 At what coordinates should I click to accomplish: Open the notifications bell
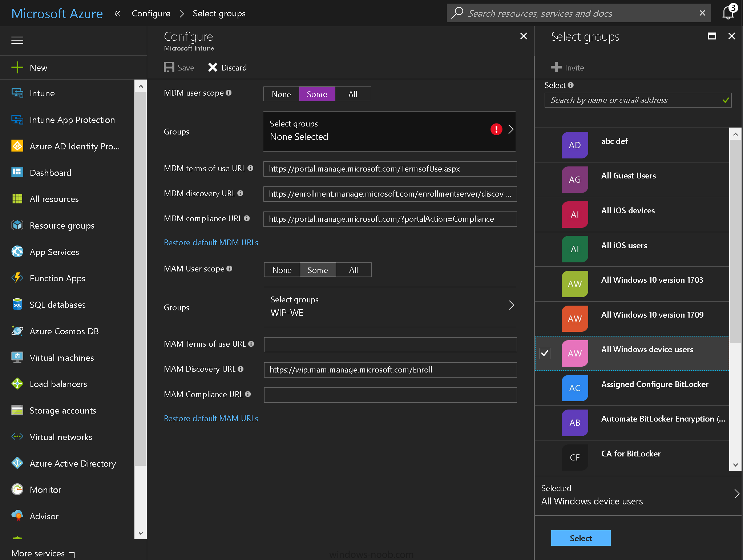[728, 13]
